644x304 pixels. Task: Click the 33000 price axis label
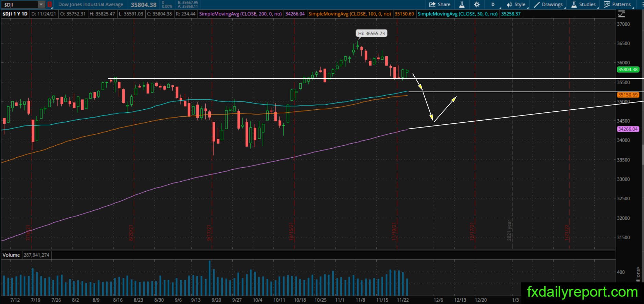coord(623,179)
